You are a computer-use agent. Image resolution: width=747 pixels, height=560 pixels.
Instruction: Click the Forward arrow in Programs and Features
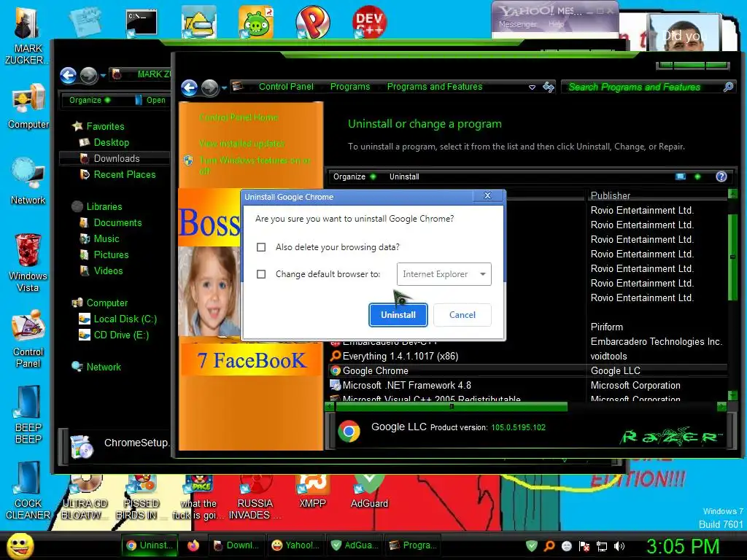[x=209, y=87]
